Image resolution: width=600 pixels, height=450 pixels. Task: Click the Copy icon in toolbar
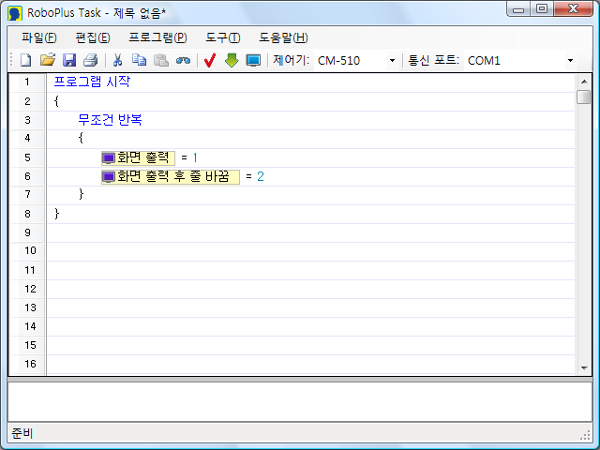click(139, 61)
